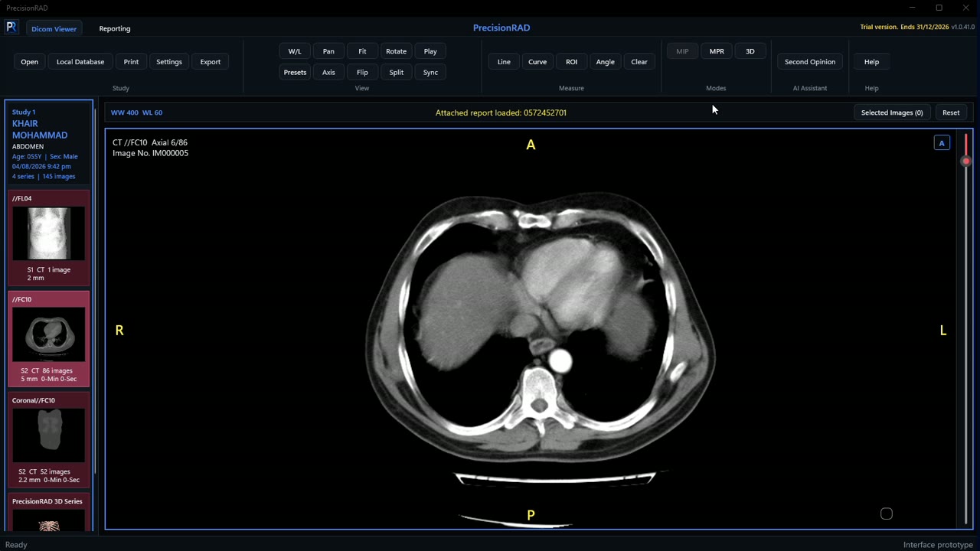
Task: Choose the ROI measure tool
Action: [x=571, y=62]
